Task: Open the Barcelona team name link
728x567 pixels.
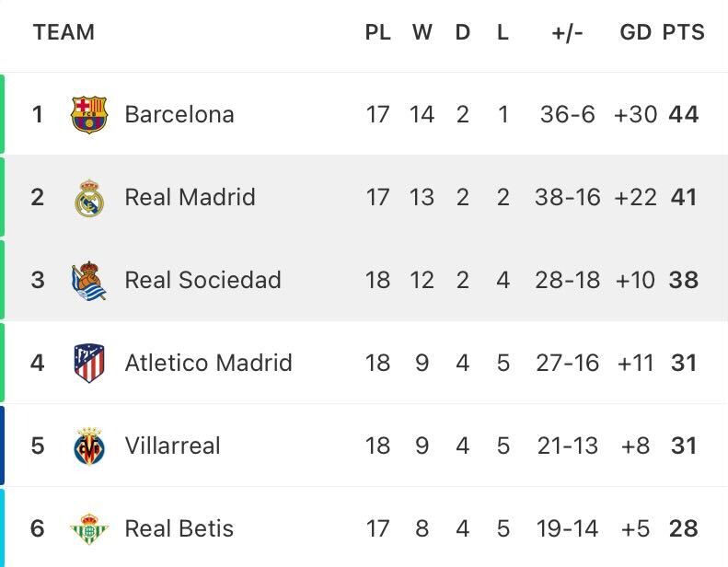Action: click(179, 114)
